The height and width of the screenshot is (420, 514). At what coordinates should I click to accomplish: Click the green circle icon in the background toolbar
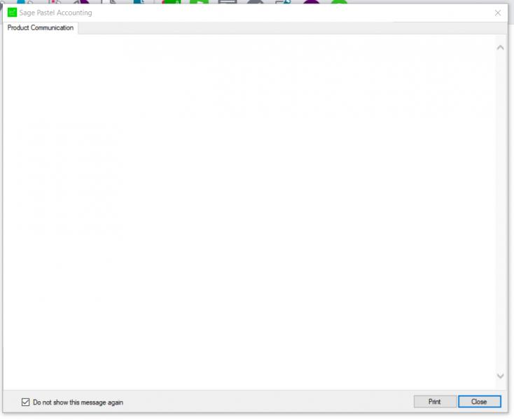[x=339, y=2]
